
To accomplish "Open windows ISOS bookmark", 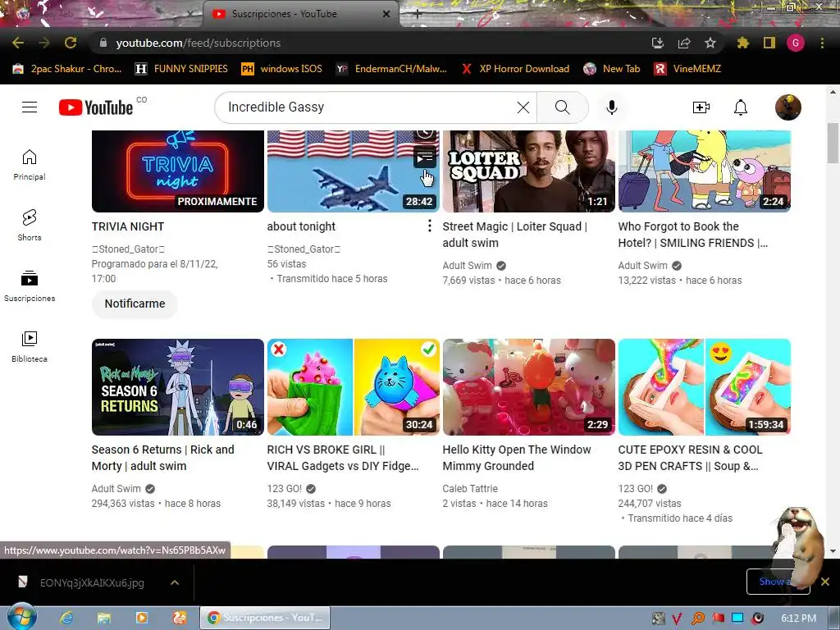I will click(x=282, y=69).
